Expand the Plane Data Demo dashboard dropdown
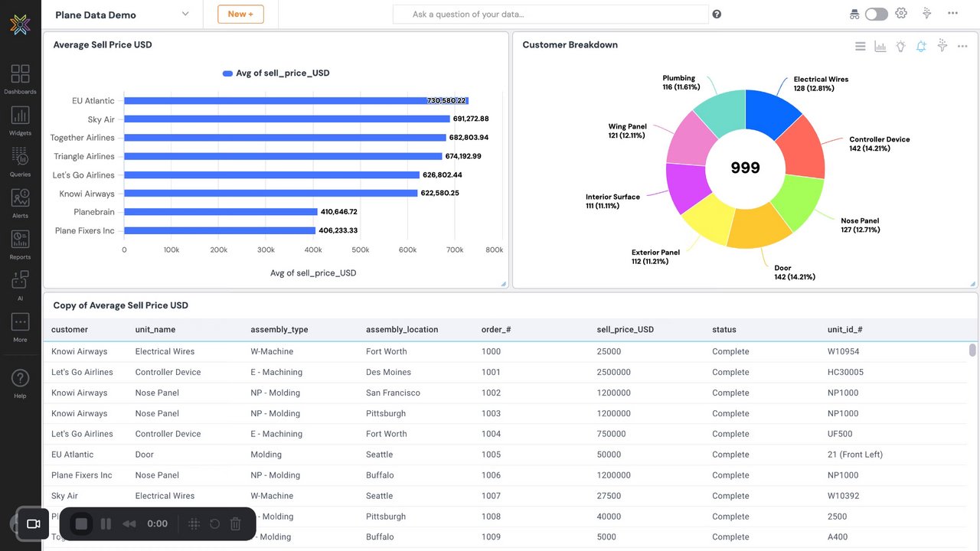The image size is (980, 551). pyautogui.click(x=185, y=14)
